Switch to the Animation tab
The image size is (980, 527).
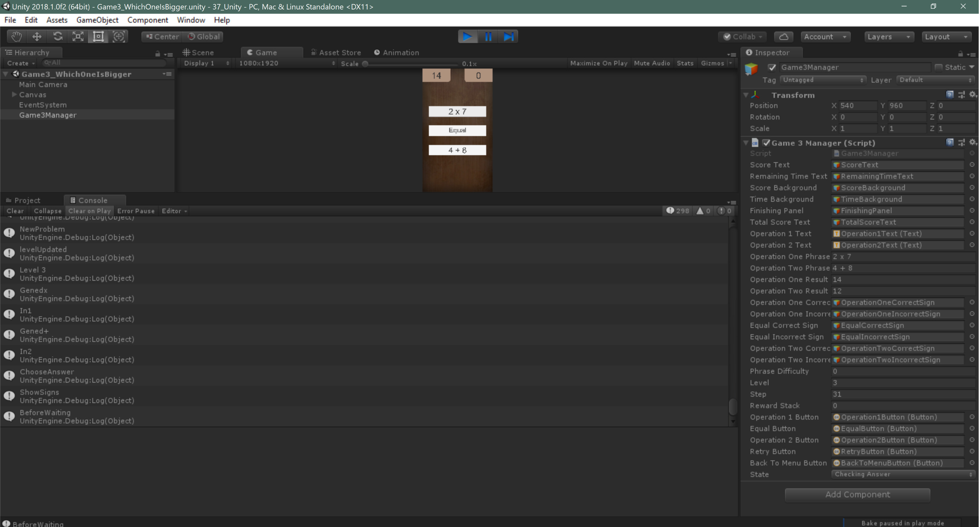pyautogui.click(x=396, y=52)
